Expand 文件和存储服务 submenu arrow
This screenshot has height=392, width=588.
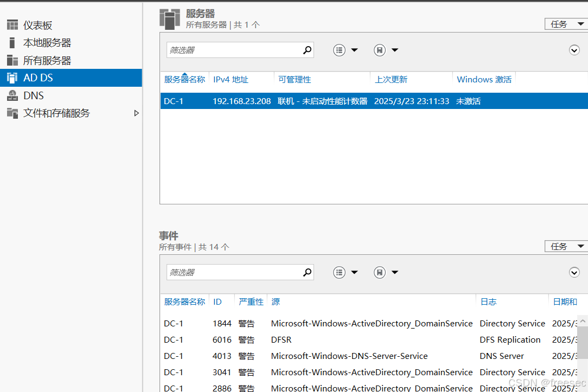click(137, 113)
